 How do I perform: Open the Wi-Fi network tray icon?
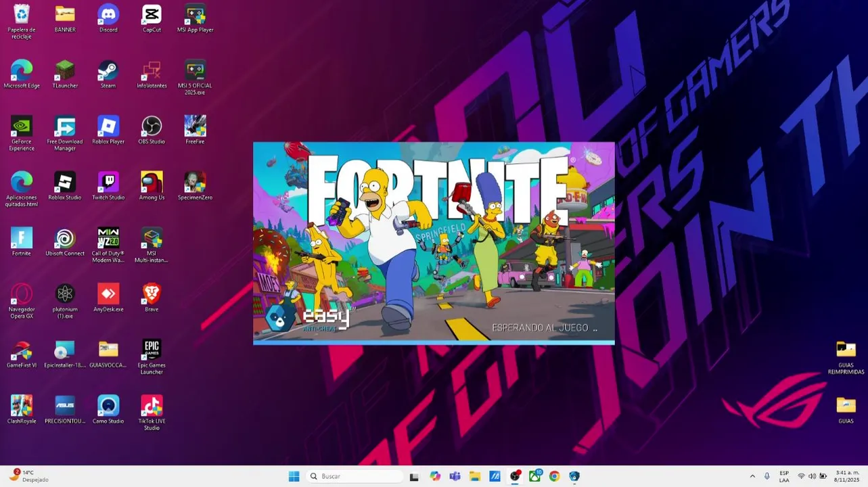tap(802, 476)
